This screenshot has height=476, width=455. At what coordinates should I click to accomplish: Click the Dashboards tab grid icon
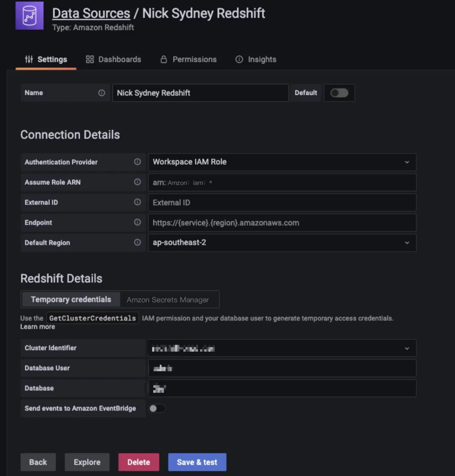point(90,59)
